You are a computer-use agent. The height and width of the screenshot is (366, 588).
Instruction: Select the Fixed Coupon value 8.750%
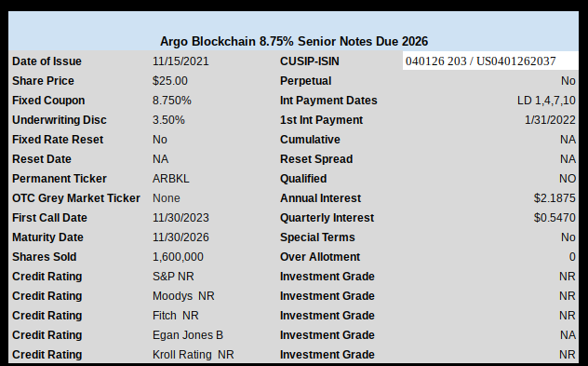(172, 101)
